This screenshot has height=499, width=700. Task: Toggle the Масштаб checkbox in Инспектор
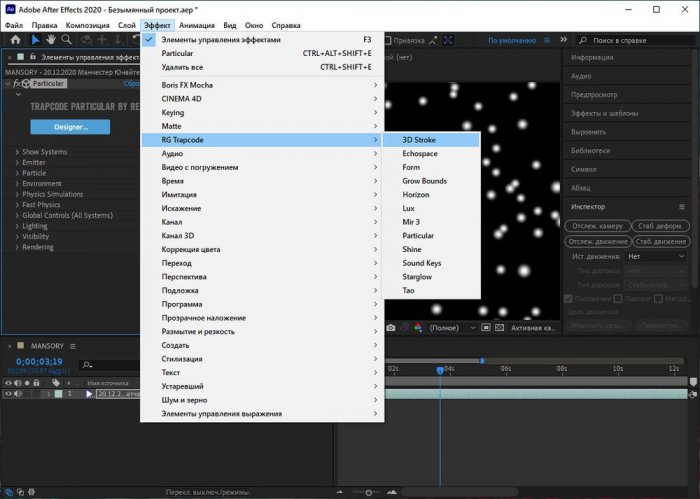[658, 298]
